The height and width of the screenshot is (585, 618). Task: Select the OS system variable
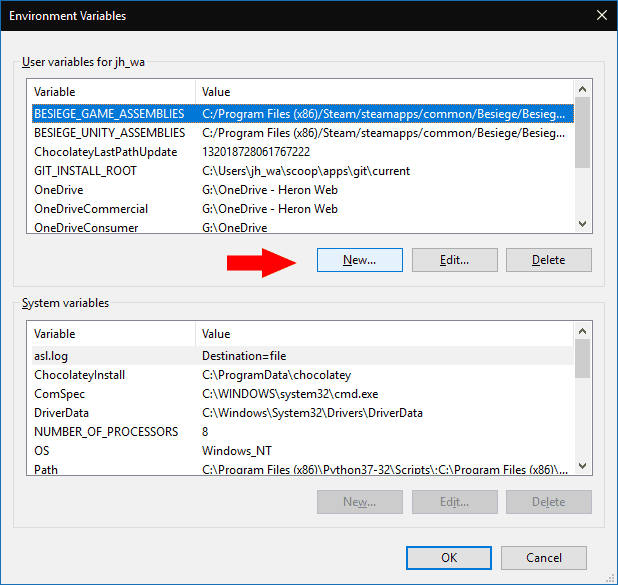303,451
